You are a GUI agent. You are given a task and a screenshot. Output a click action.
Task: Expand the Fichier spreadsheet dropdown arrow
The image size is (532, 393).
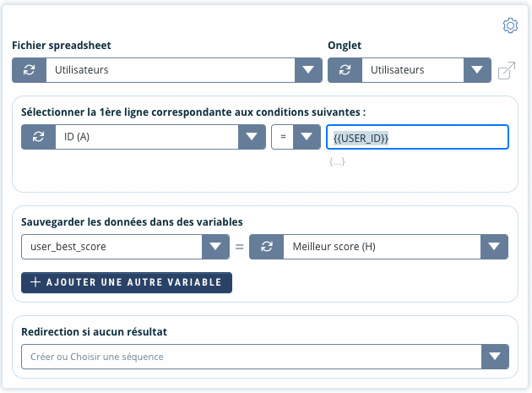[308, 70]
